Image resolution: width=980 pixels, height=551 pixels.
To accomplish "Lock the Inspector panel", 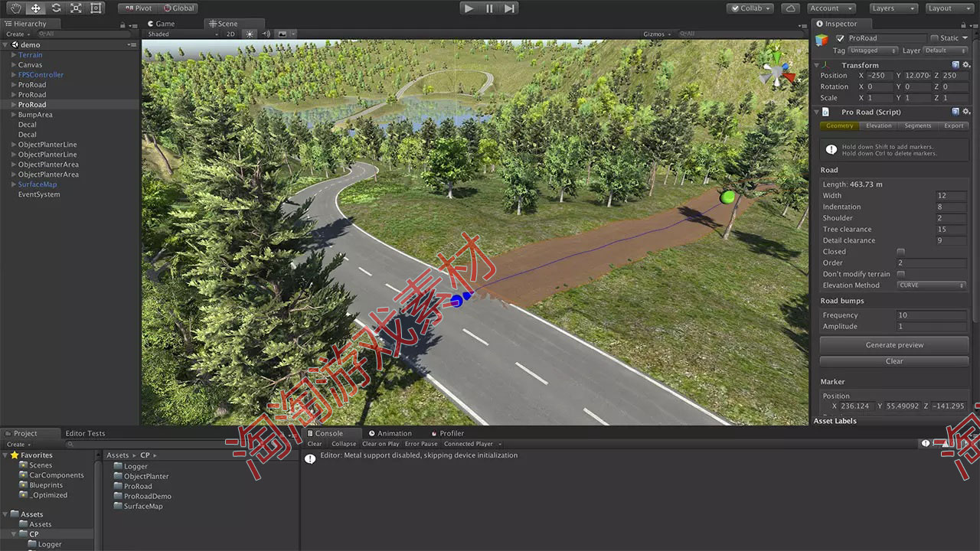I will (962, 24).
